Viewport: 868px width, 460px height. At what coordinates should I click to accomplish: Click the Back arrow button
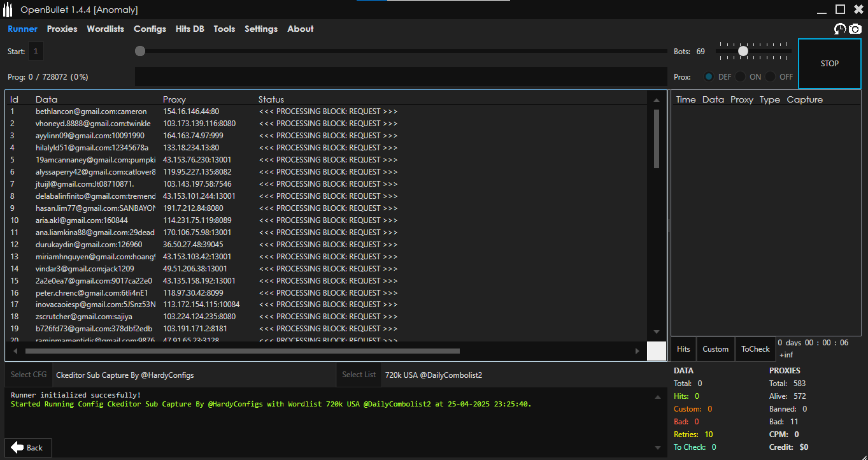(x=28, y=447)
